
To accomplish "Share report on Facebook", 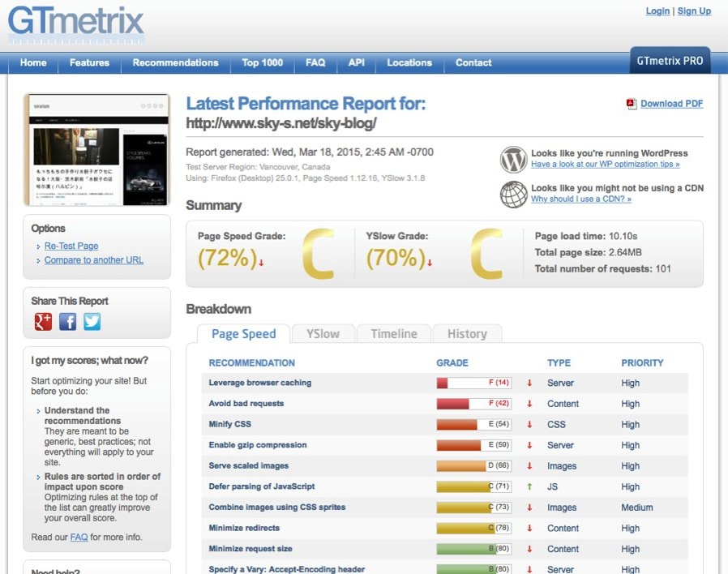I will point(68,321).
